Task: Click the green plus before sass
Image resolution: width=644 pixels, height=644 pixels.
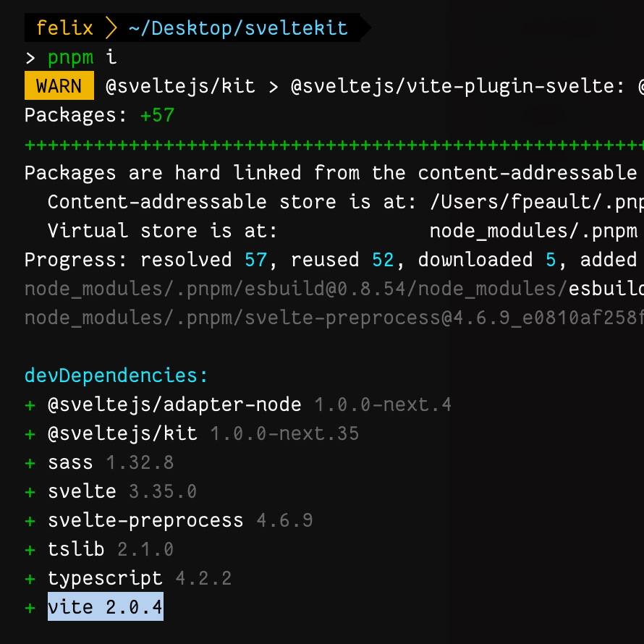Action: 30,463
